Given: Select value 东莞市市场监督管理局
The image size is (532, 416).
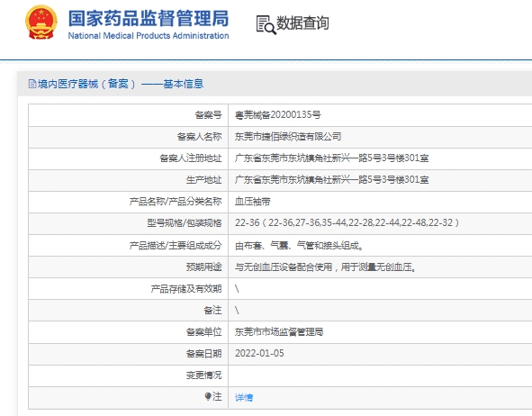Looking at the screenshot, I should [x=279, y=332].
